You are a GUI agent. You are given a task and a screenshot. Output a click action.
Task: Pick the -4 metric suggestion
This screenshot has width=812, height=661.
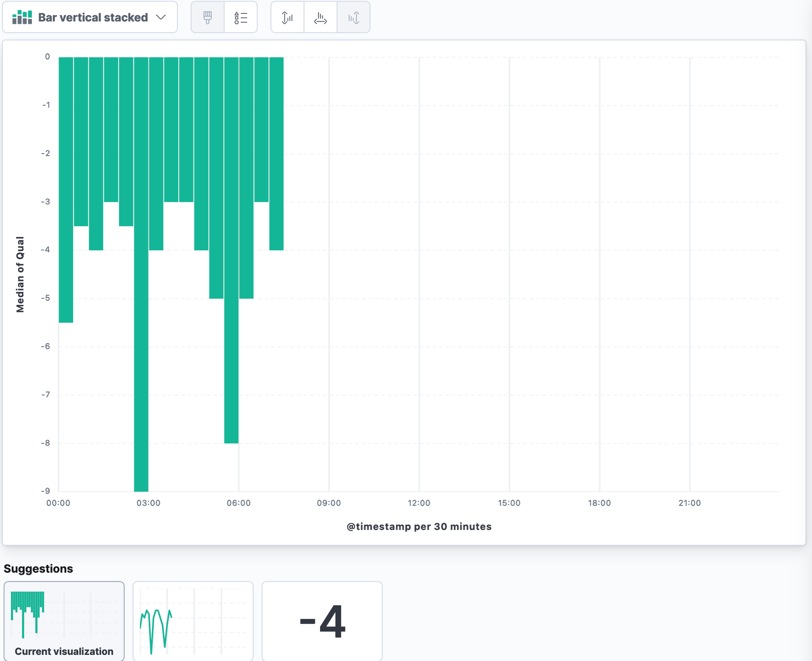tap(322, 621)
